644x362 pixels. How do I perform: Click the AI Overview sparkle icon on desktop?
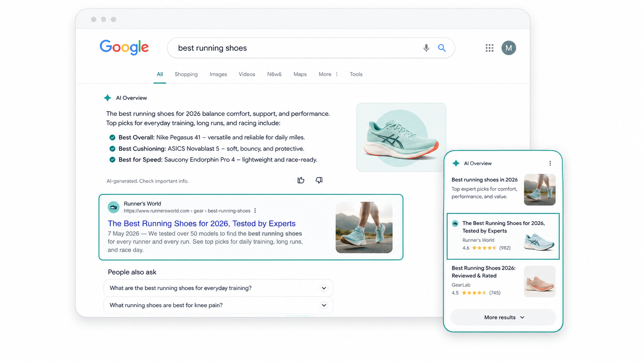pyautogui.click(x=107, y=98)
